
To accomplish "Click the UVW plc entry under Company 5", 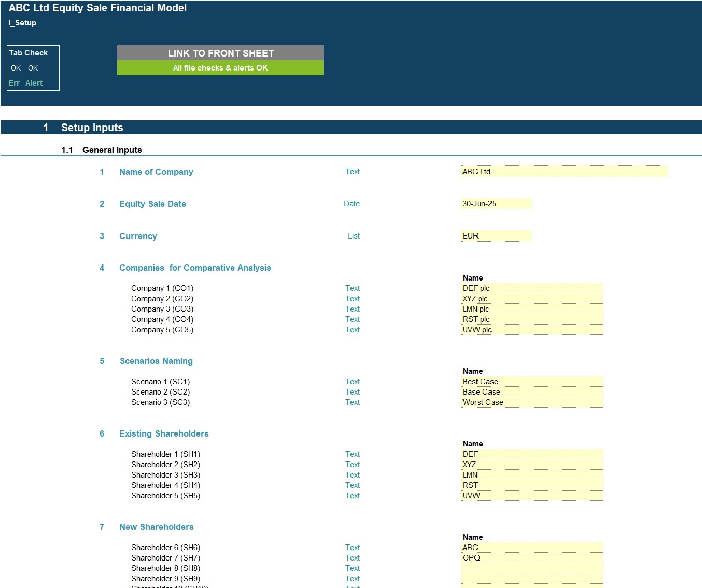I will [531, 329].
